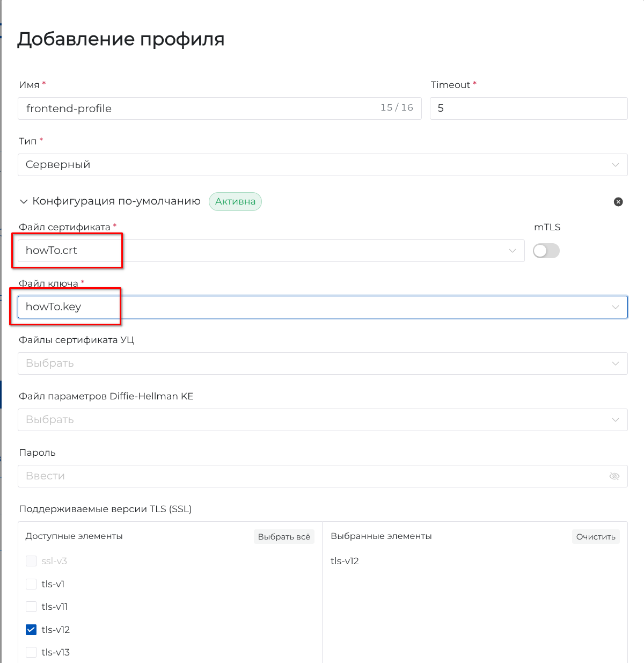Open the Тип dropdown showing Серверный
Viewport: 644px width, 663px height.
click(x=322, y=165)
